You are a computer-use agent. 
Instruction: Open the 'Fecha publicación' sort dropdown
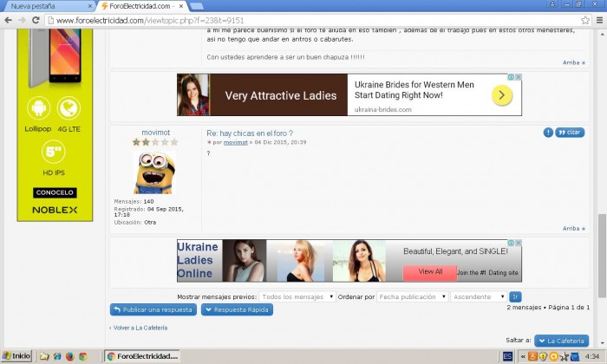[x=412, y=296]
